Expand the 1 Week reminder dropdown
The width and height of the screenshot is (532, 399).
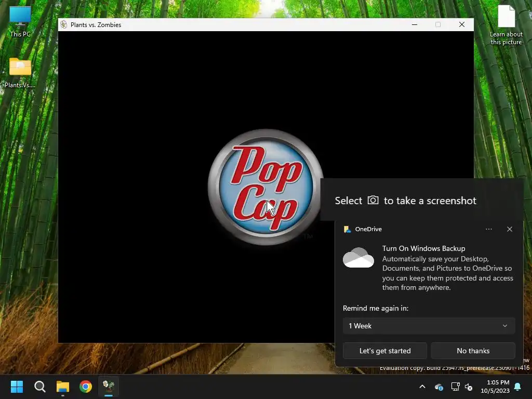pyautogui.click(x=429, y=326)
